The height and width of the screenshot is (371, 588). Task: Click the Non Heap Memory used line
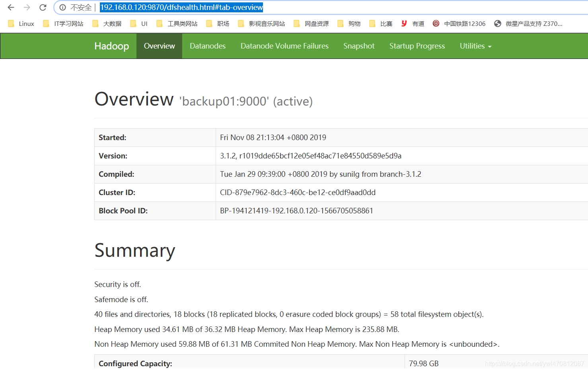297,344
